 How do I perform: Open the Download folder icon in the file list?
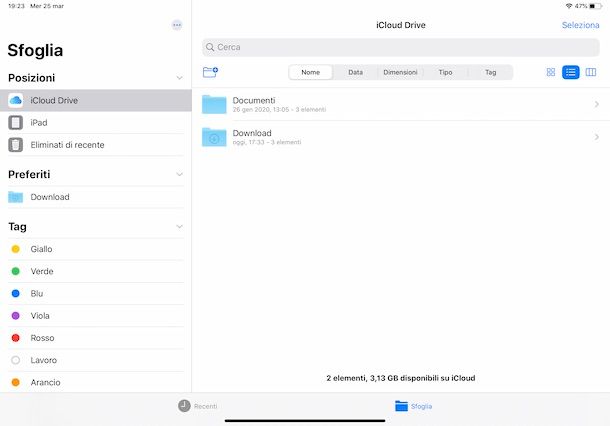pos(214,137)
